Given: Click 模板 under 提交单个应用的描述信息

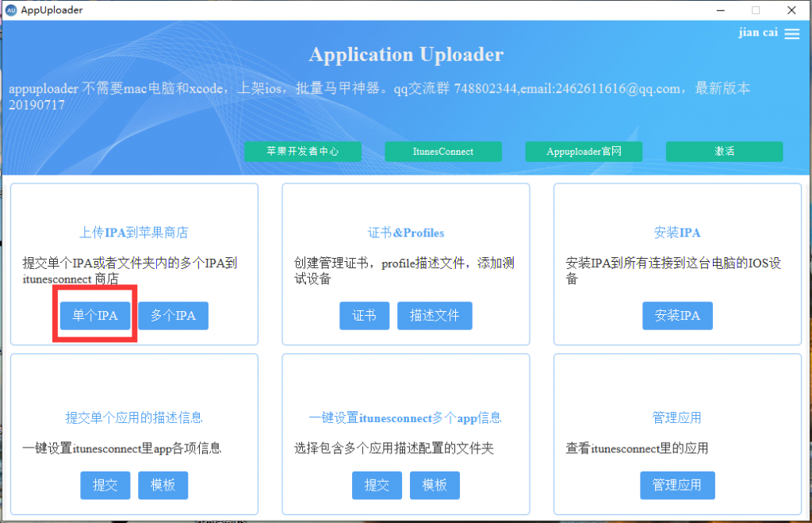Looking at the screenshot, I should point(163,485).
